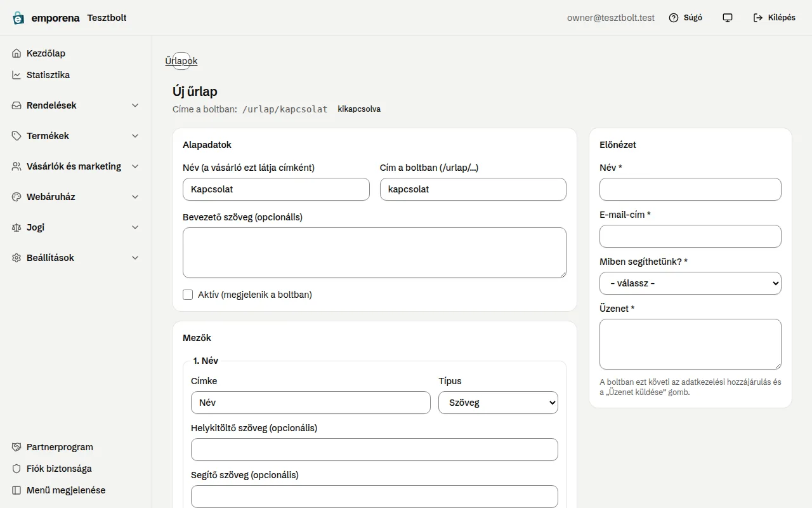The height and width of the screenshot is (508, 812).
Task: Expand the Jogi menu chevron
Action: (135, 227)
